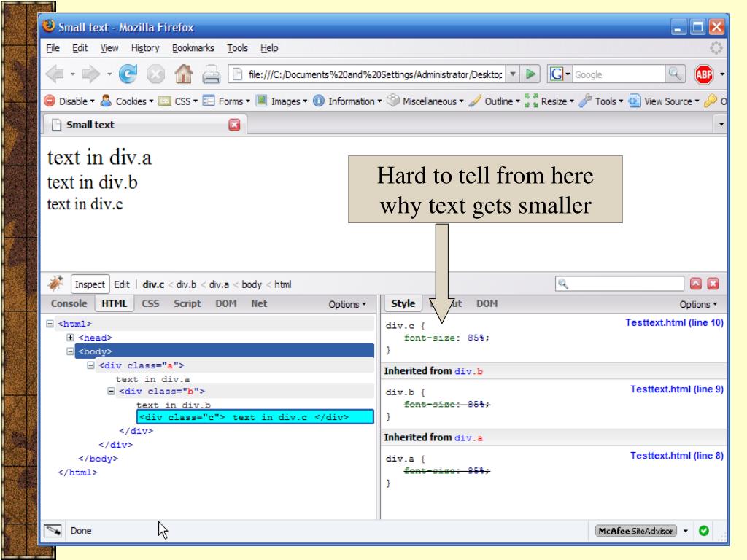Open Testtext.html (line 8) link

click(676, 456)
